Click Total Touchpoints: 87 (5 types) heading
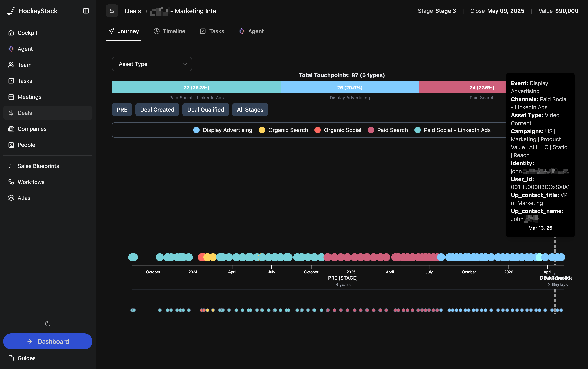Image resolution: width=588 pixels, height=369 pixels. coord(342,75)
